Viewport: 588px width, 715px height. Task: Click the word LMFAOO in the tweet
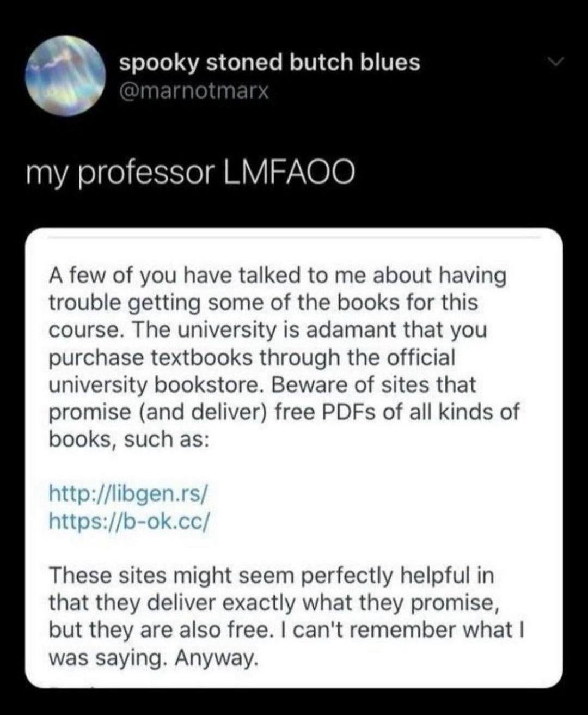click(x=289, y=173)
